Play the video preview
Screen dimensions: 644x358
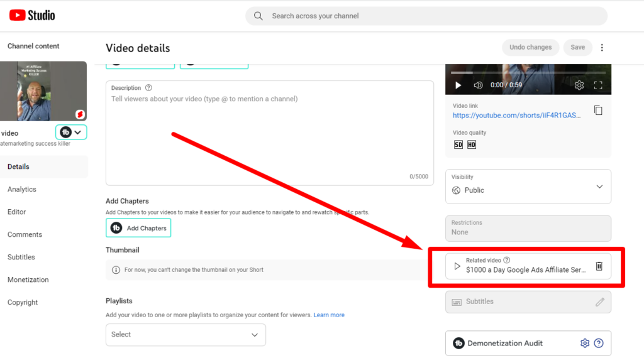pyautogui.click(x=458, y=85)
